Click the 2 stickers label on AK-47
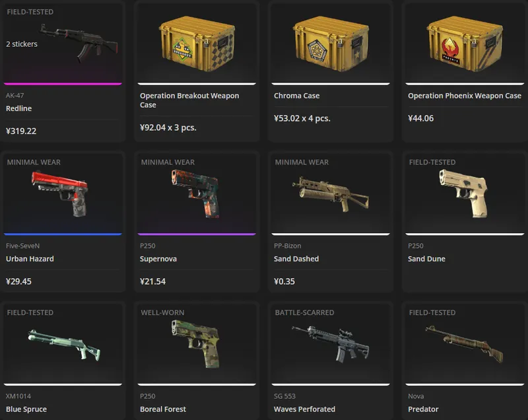The height and width of the screenshot is (420, 528). [x=22, y=44]
